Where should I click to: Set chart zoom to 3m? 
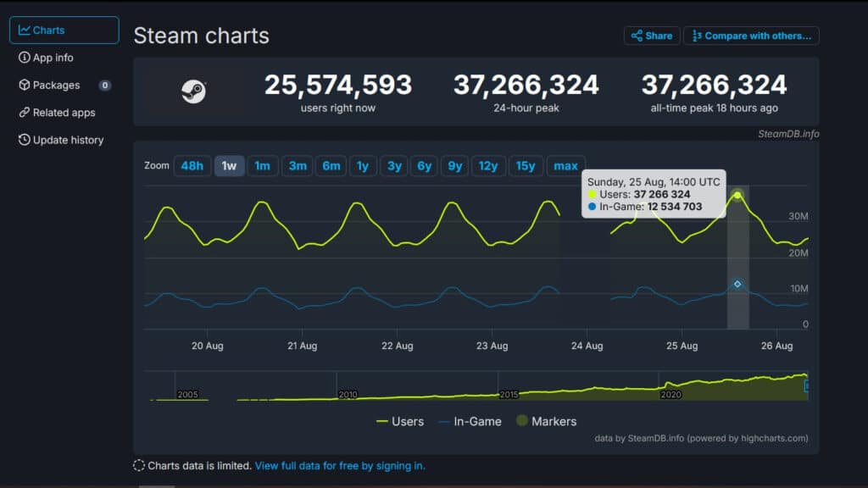(298, 166)
